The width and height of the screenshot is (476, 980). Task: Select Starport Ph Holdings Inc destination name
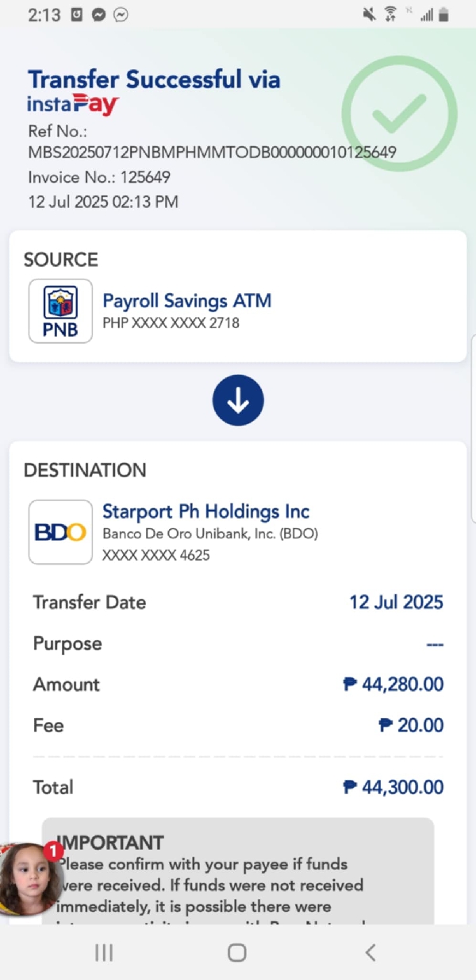coord(206,511)
